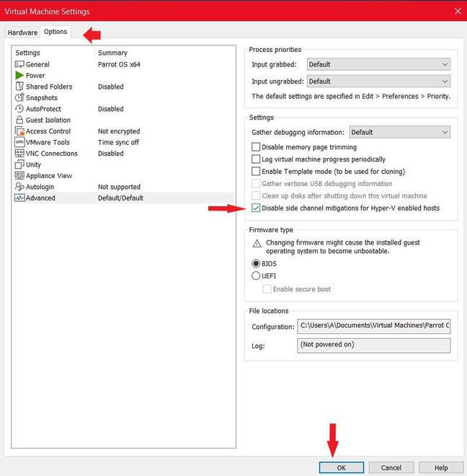Click the VMware Tools vm icon
Image resolution: width=467 pixels, height=476 pixels.
pos(19,142)
